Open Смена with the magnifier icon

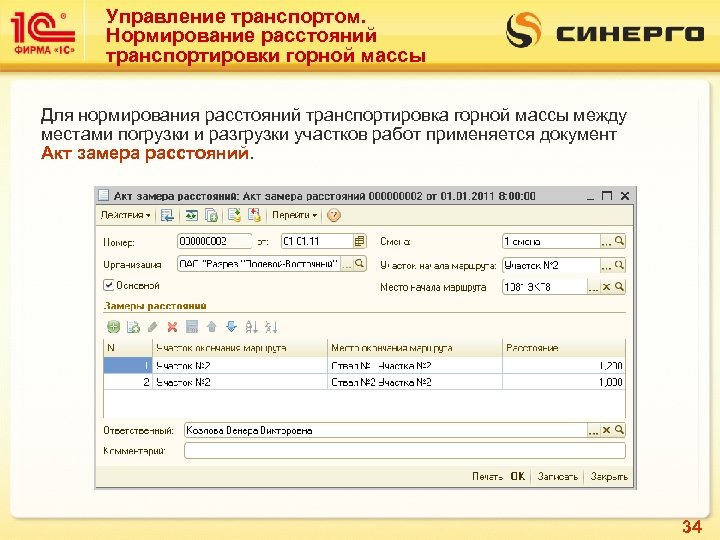coord(619,241)
